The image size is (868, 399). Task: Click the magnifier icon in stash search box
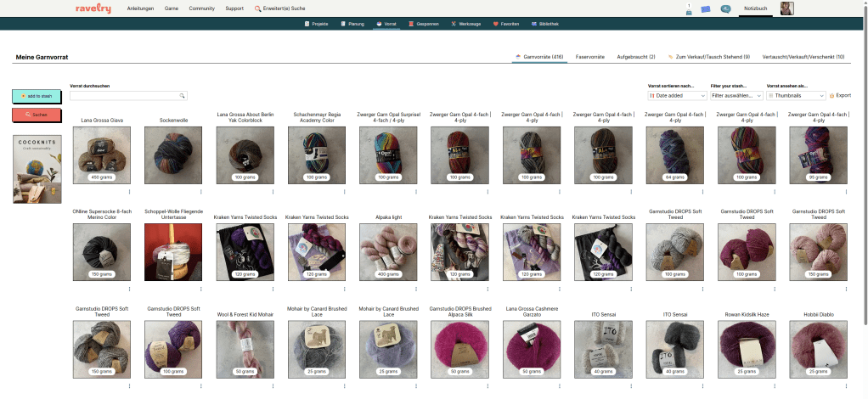(x=182, y=96)
